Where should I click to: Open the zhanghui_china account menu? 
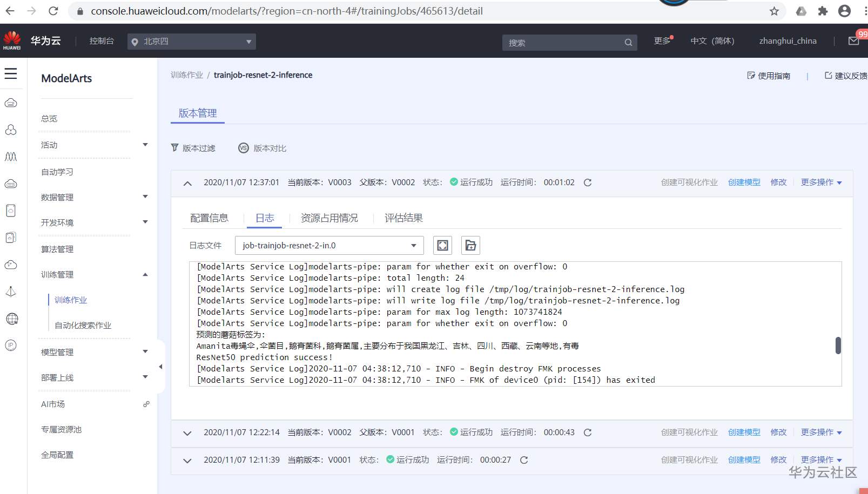pos(788,41)
